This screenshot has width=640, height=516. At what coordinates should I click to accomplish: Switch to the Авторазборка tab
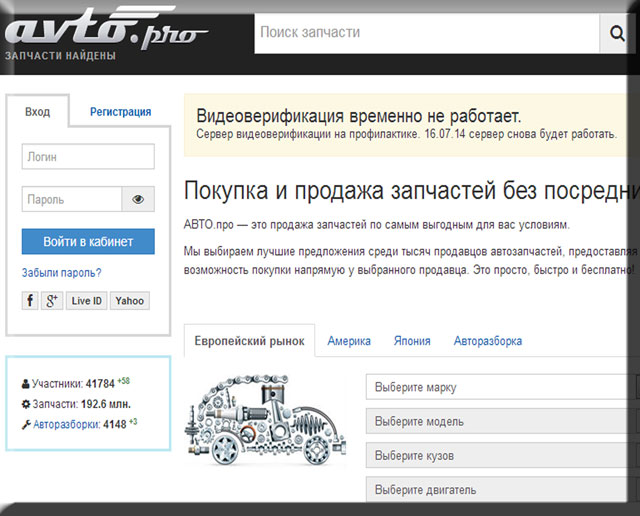click(487, 341)
